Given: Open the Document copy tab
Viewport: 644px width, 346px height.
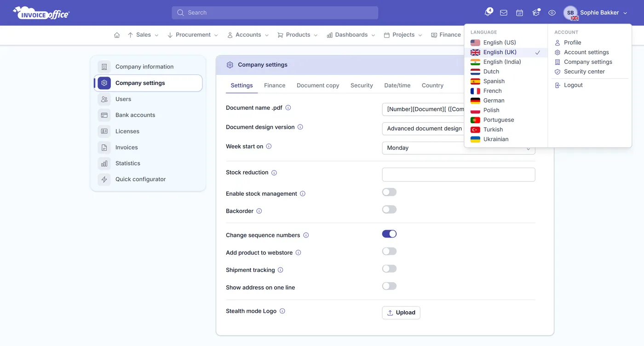Looking at the screenshot, I should click(x=318, y=85).
